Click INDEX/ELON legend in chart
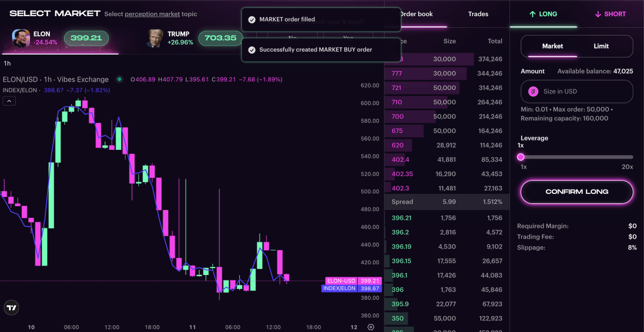Image resolution: width=644 pixels, height=332 pixels. point(19,90)
